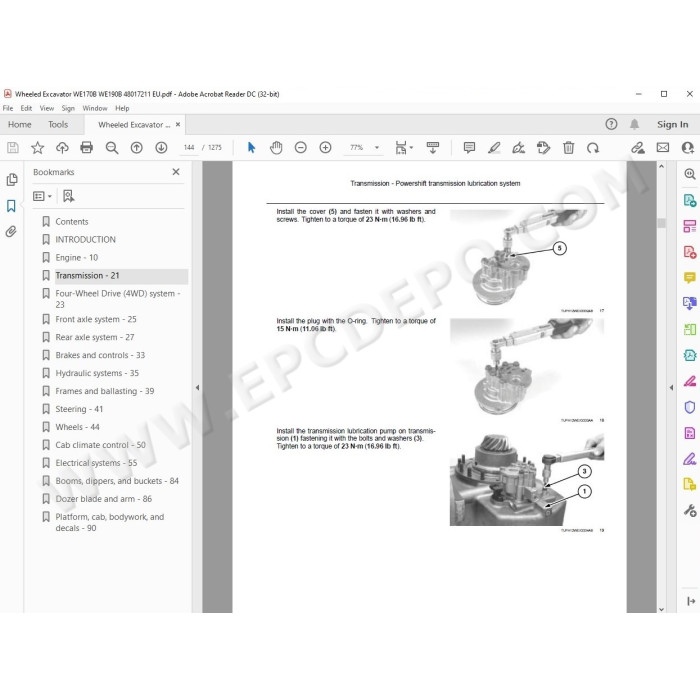Delete using the trash icon
This screenshot has width=700, height=700.
(x=568, y=148)
